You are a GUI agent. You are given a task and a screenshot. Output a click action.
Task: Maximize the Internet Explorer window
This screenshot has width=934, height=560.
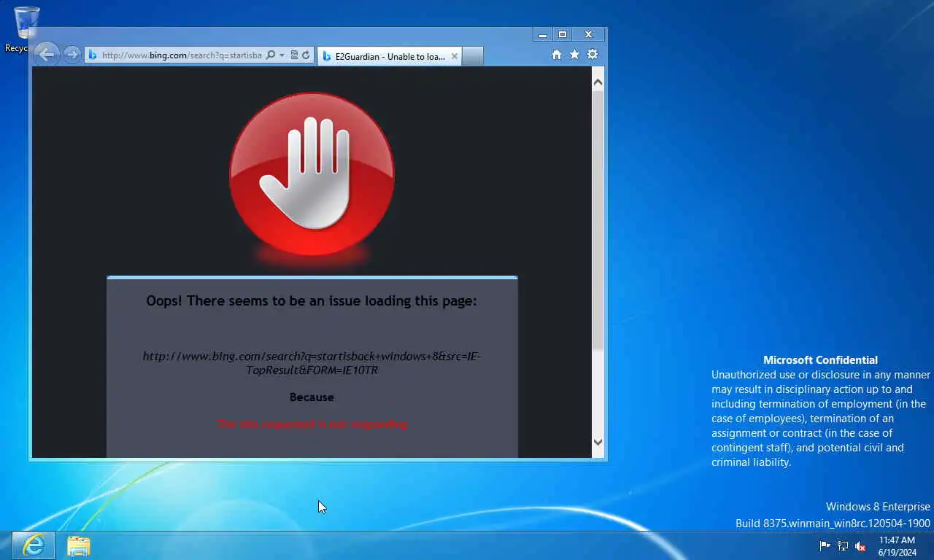[562, 34]
